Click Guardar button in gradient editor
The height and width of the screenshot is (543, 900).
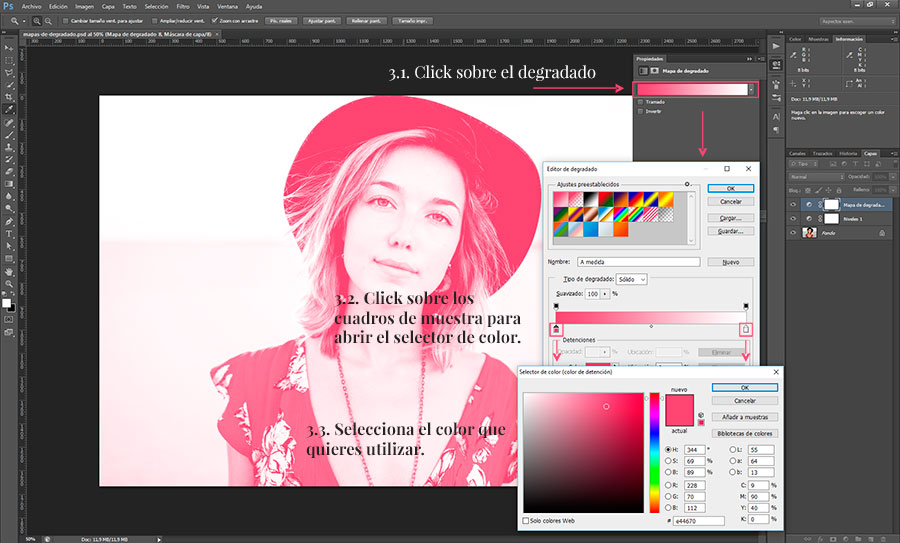pos(729,231)
